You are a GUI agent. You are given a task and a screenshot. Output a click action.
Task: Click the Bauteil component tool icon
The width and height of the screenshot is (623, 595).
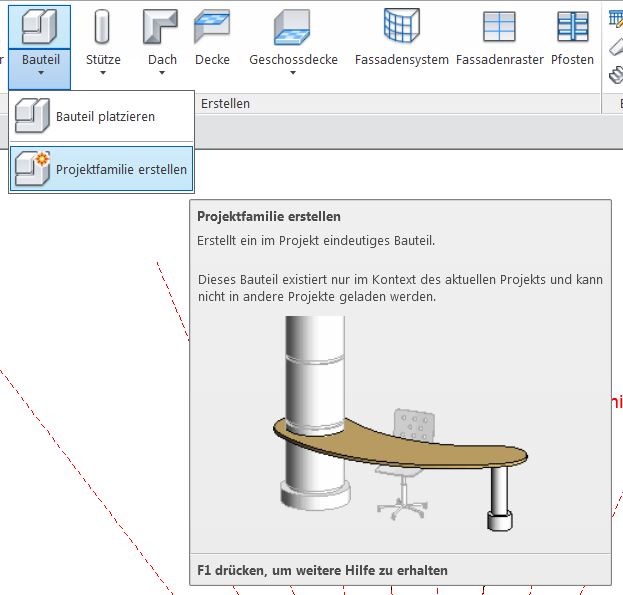[40, 27]
